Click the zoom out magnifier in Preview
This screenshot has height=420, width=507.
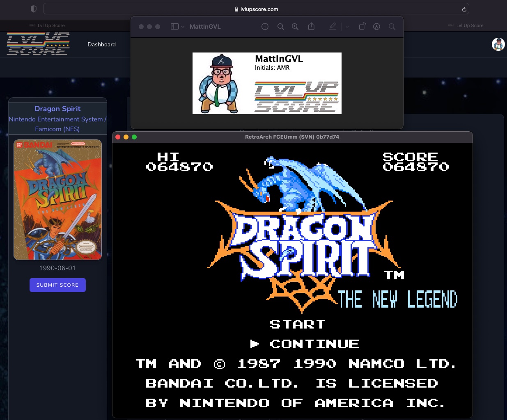pos(280,27)
